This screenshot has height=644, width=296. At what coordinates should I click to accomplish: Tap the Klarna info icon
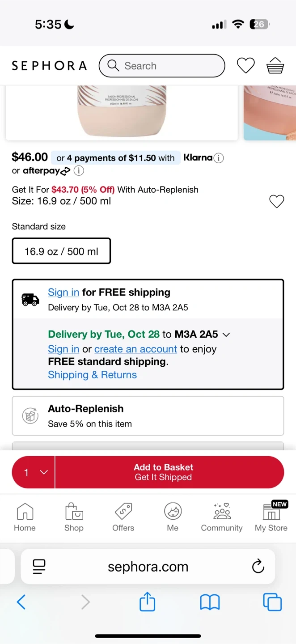click(218, 158)
